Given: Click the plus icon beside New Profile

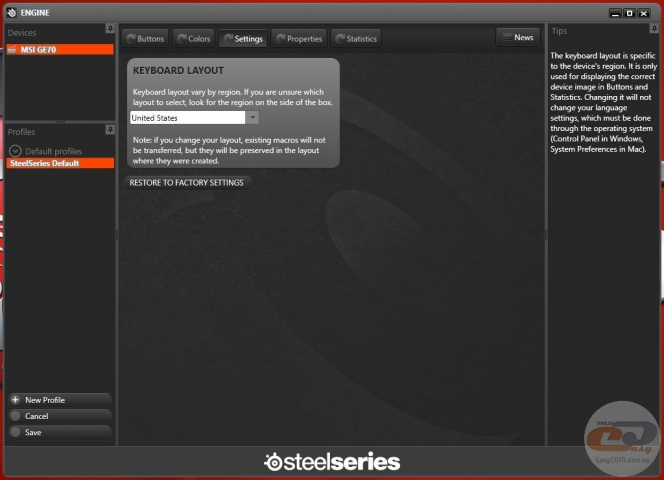Looking at the screenshot, I should [x=15, y=400].
